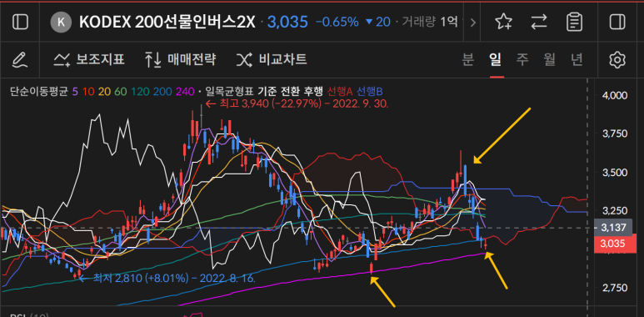Viewport: 644px width, 317px height.
Task: Select the pen drawing tool
Action: (x=20, y=60)
